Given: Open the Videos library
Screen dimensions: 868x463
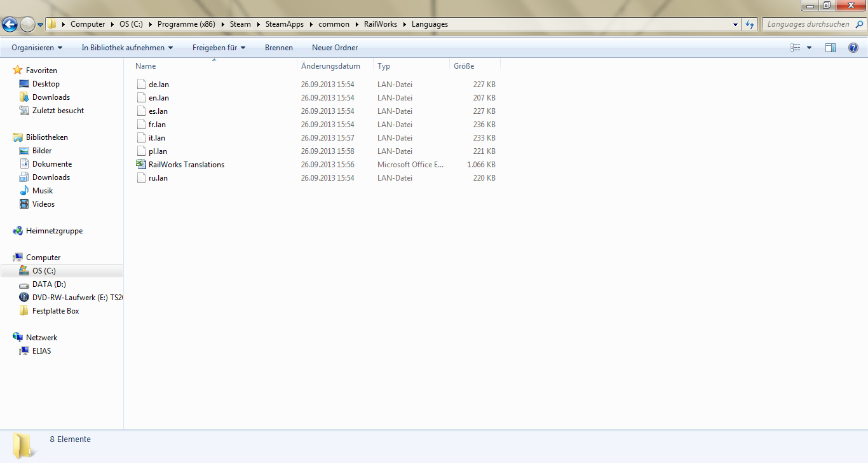Looking at the screenshot, I should point(43,204).
